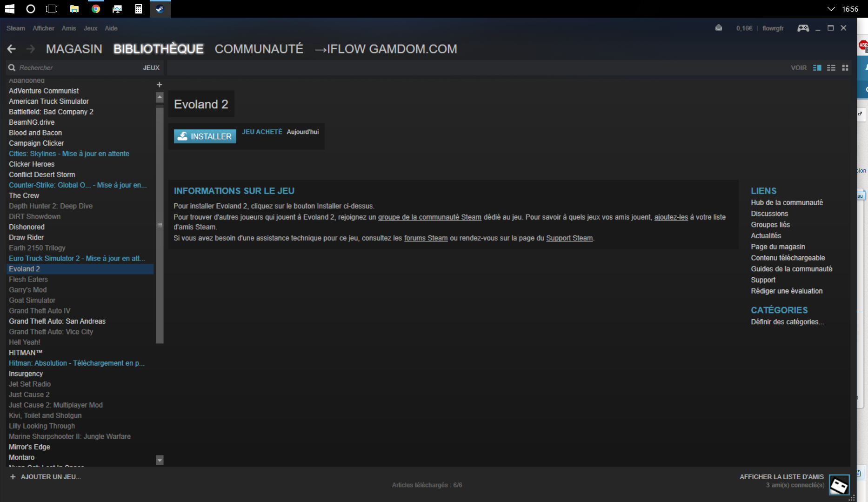Select the BIBLIOTHÈQUE tab

(x=159, y=49)
